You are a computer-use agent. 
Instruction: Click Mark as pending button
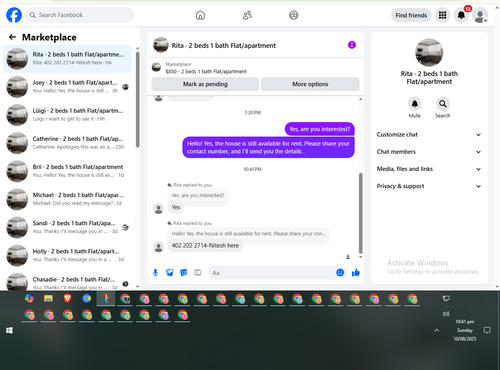point(205,84)
